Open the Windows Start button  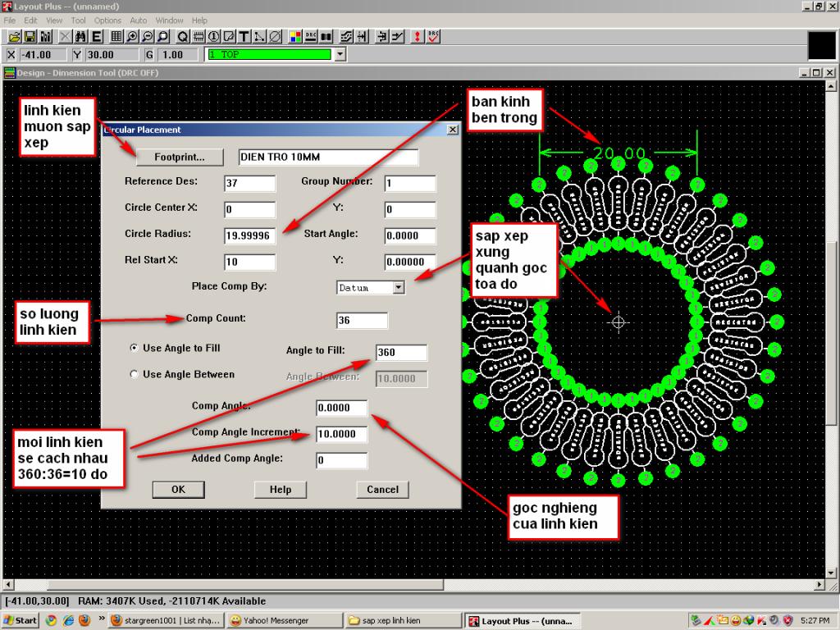(x=21, y=620)
